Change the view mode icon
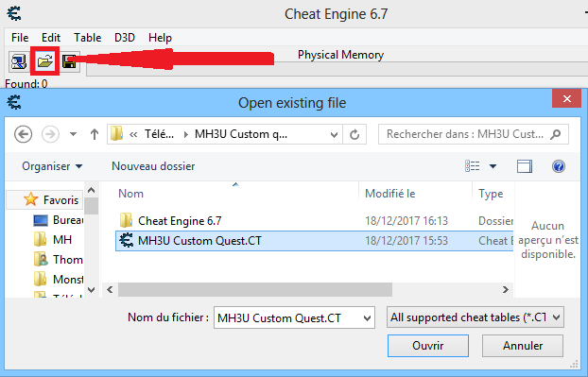 pos(473,166)
